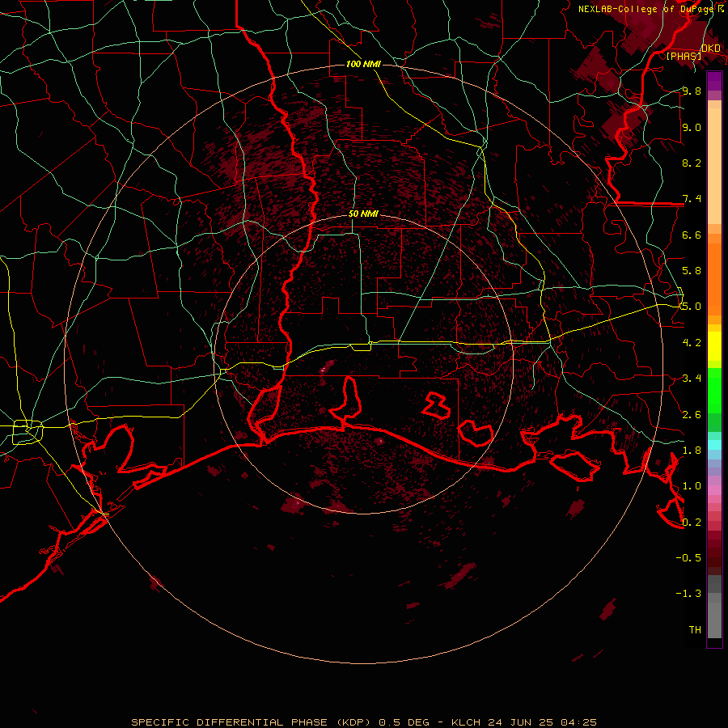Select the cyan segment of color bar
The image size is (728, 728).
[714, 444]
